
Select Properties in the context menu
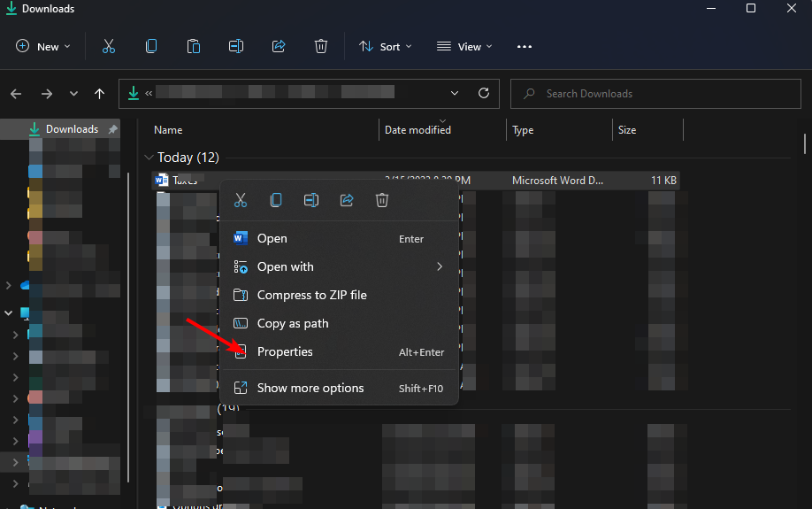tap(285, 351)
